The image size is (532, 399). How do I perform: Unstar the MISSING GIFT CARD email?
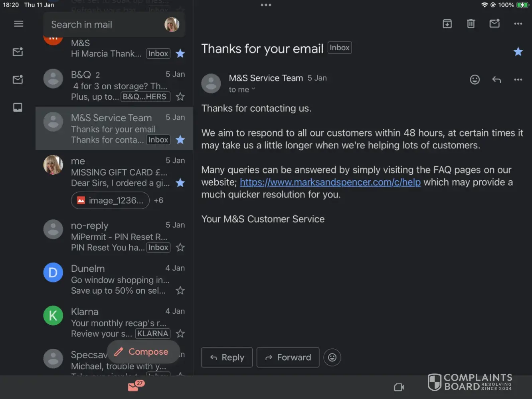(x=180, y=183)
